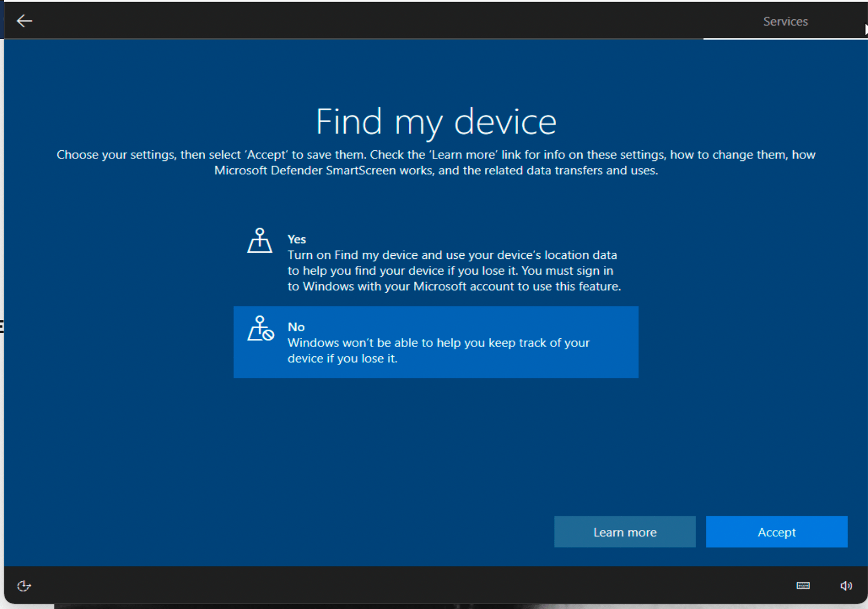Open Learn more about these settings
Viewport: 868px width, 609px height.
click(624, 532)
